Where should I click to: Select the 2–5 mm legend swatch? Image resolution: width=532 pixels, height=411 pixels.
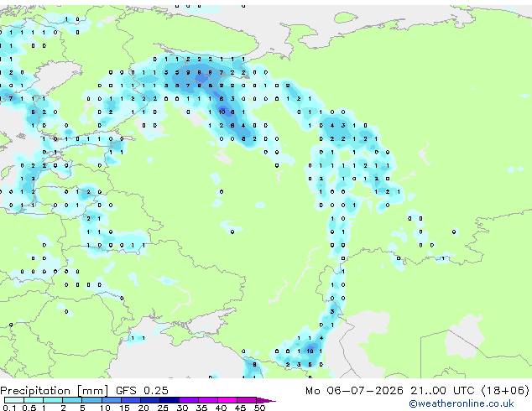pos(72,400)
